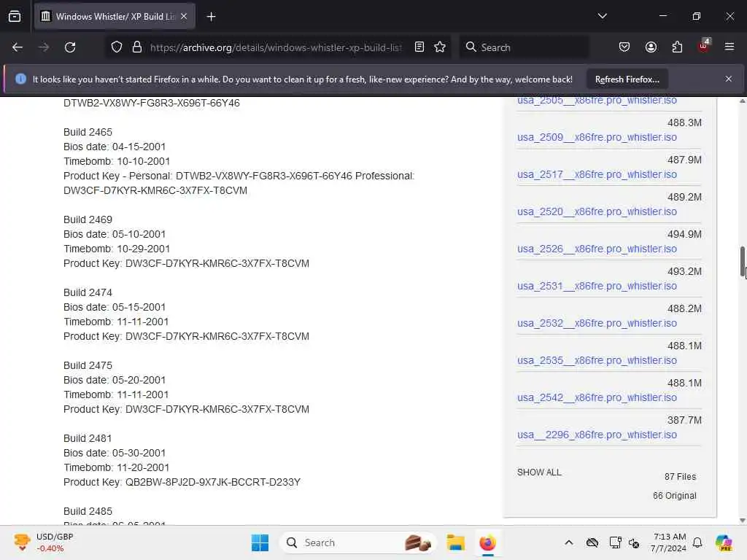Screen dimensions: 747x560
Task: Download usa__2296 x86fre pro whistler iso
Action: tap(597, 435)
